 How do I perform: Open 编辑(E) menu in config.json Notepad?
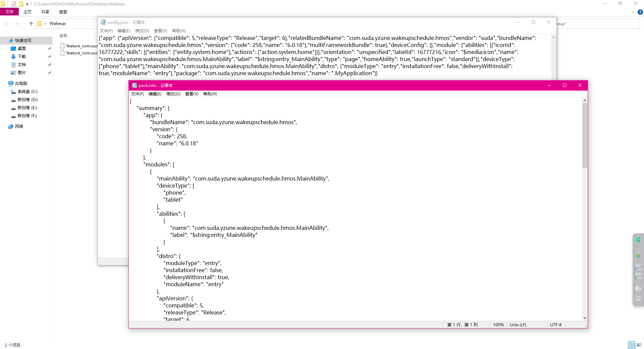[124, 31]
